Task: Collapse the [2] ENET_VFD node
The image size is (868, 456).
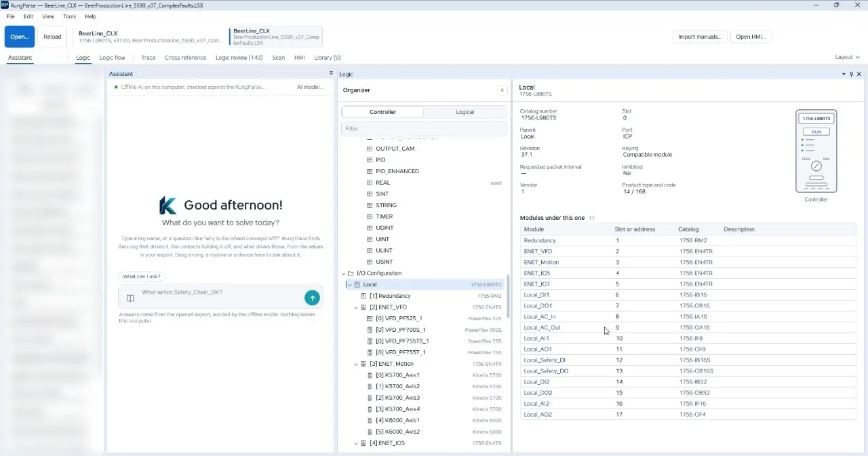Action: pos(356,307)
